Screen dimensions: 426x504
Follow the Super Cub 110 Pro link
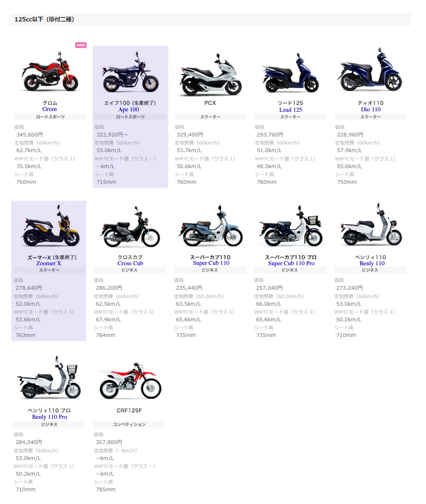click(292, 263)
